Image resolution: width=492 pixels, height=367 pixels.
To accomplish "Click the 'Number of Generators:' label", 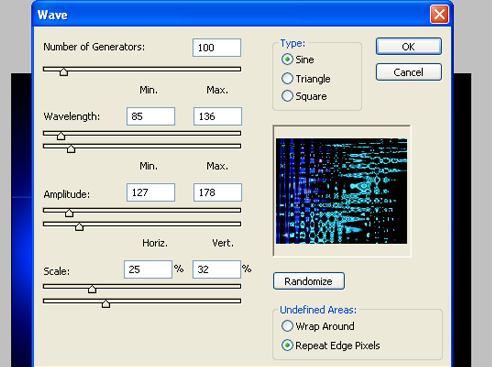I will (x=94, y=47).
